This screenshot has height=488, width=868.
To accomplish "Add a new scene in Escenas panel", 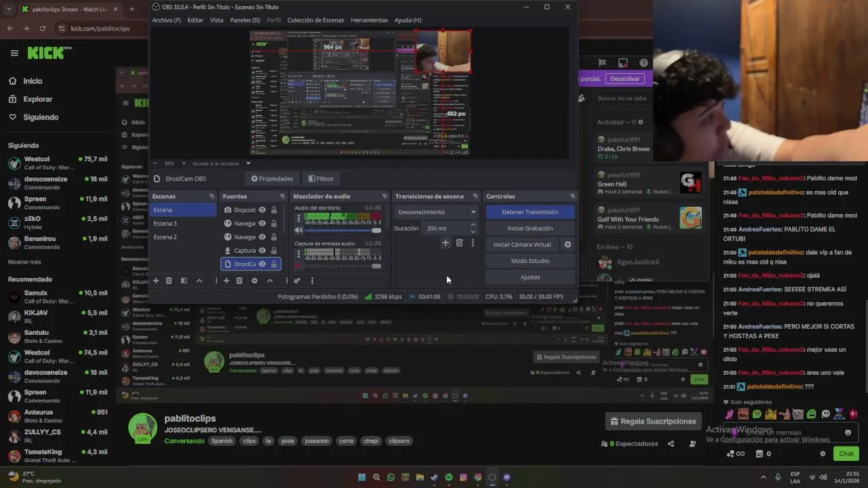I will (156, 281).
